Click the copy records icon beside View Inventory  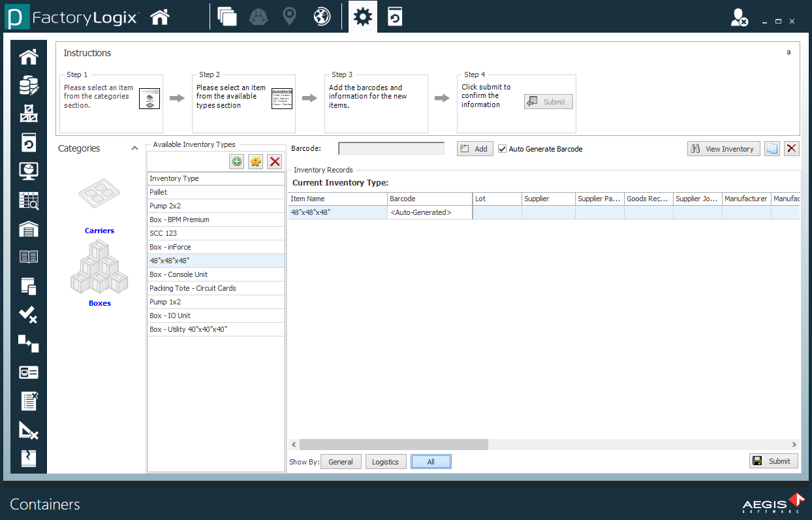click(x=772, y=149)
